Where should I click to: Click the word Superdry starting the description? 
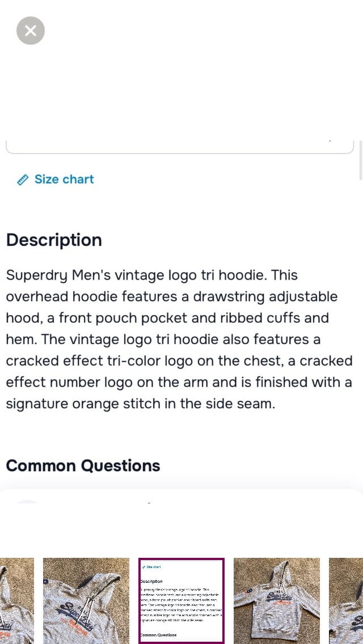tap(37, 275)
